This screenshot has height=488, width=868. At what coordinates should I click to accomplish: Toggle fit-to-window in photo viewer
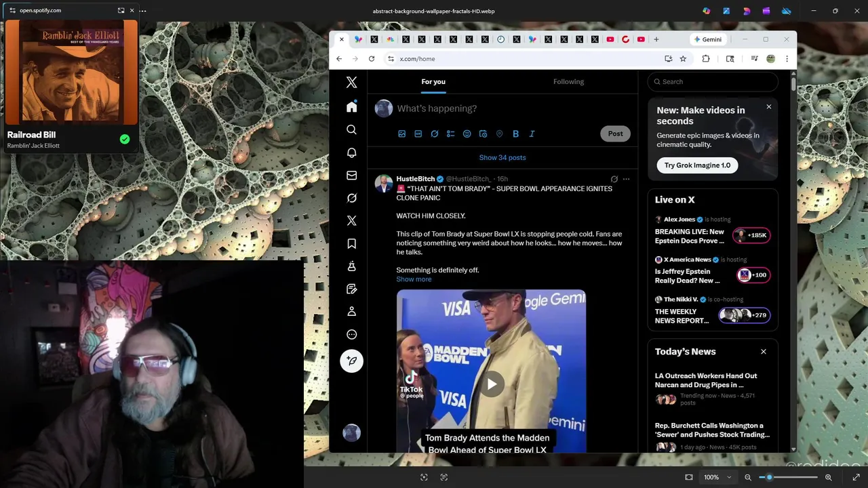[689, 477]
